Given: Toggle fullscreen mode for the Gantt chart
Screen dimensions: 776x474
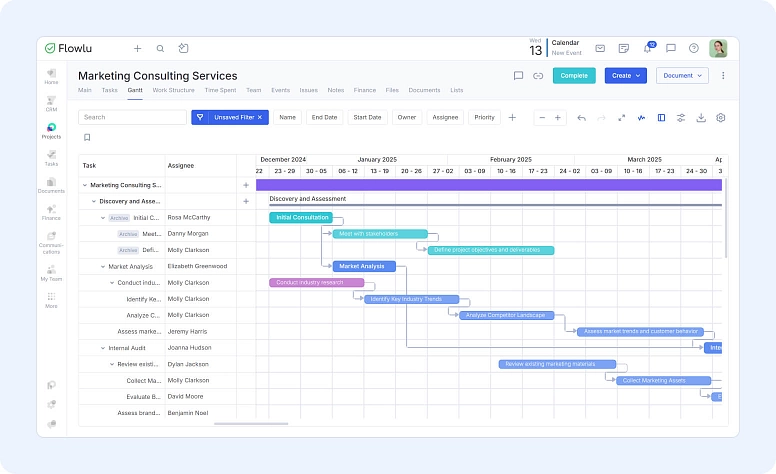Looking at the screenshot, I should pyautogui.click(x=621, y=117).
